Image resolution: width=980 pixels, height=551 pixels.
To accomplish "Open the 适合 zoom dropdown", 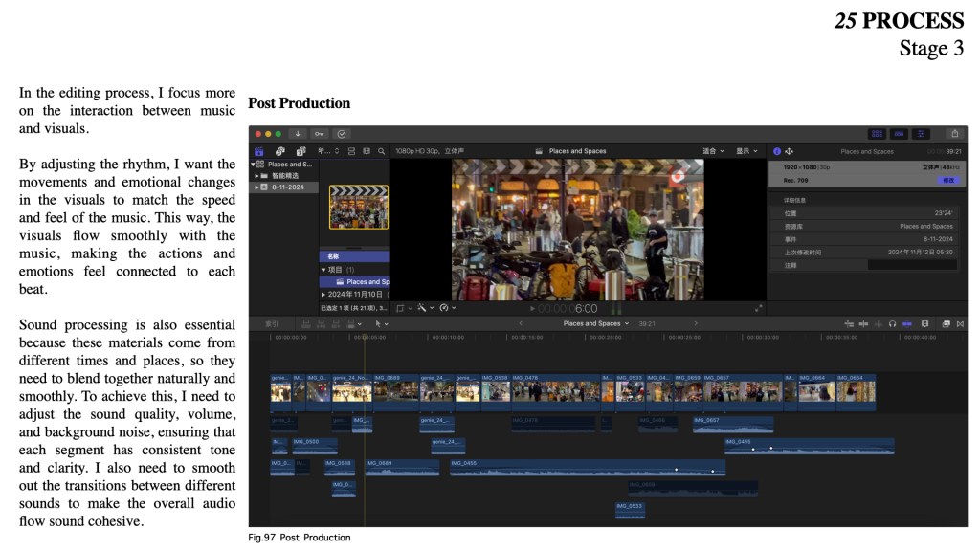I will pos(714,151).
